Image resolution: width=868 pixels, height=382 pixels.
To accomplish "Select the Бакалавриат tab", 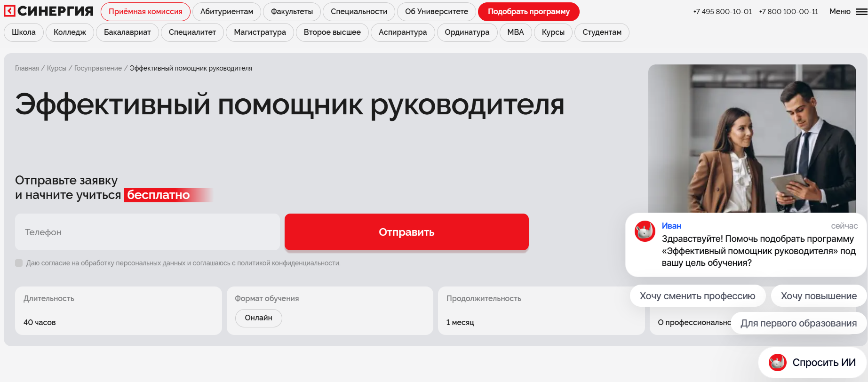I will click(127, 32).
